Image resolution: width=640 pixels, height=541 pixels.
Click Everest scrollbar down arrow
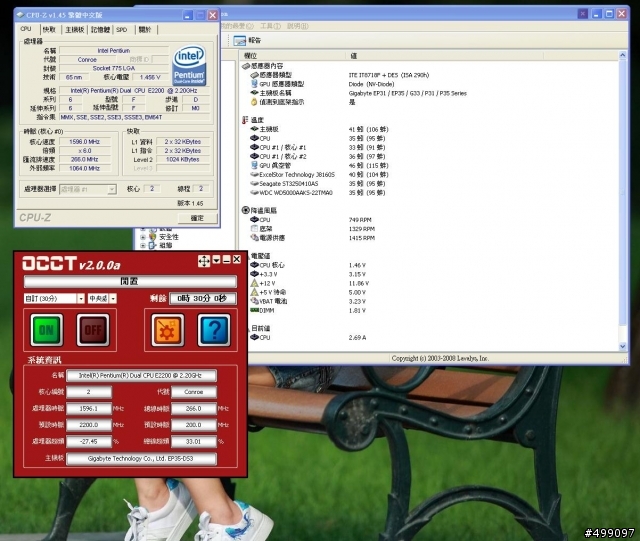(x=622, y=346)
